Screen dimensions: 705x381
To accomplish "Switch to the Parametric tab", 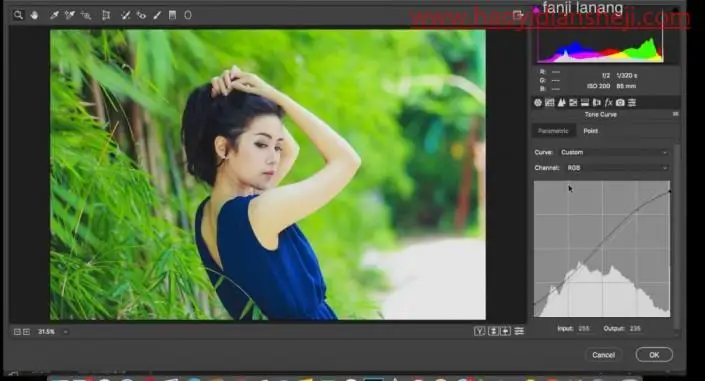I will click(553, 131).
